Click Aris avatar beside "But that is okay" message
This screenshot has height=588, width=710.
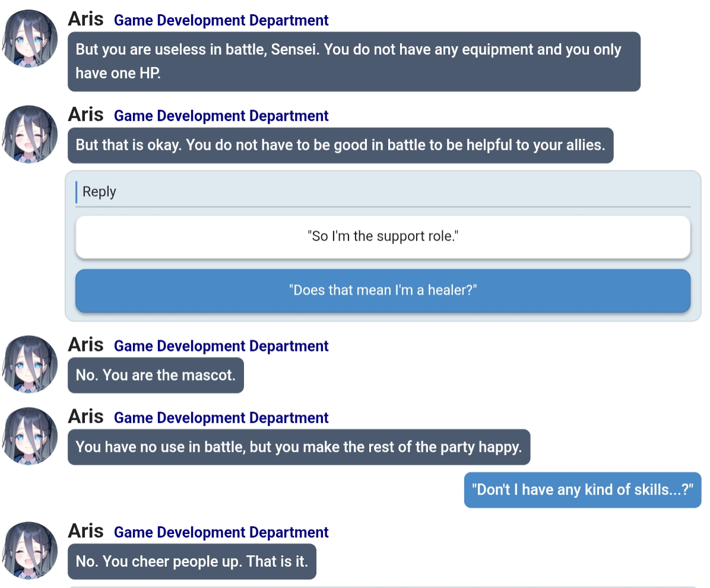pos(30,134)
